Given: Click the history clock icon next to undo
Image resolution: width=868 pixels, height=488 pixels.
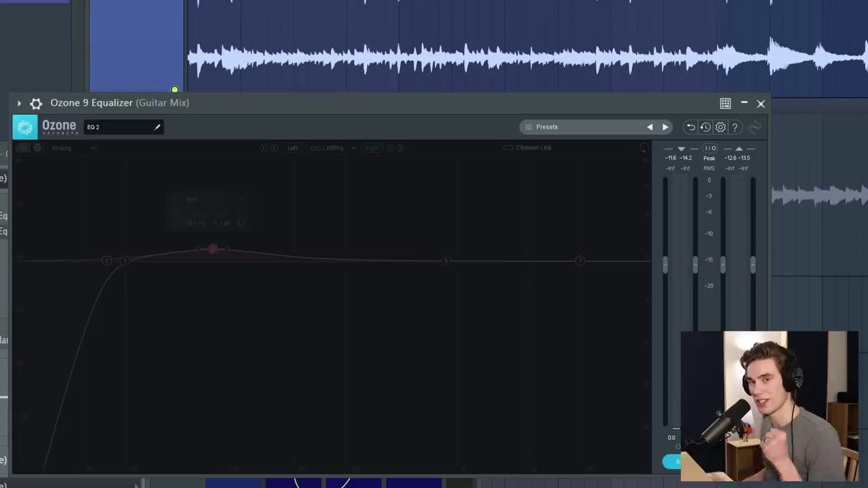Looking at the screenshot, I should tap(705, 127).
